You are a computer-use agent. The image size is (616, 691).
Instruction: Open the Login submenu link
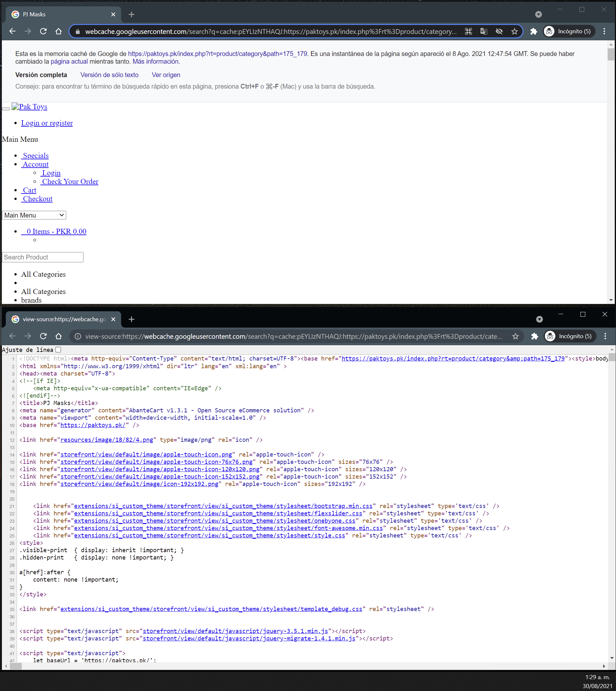[51, 173]
